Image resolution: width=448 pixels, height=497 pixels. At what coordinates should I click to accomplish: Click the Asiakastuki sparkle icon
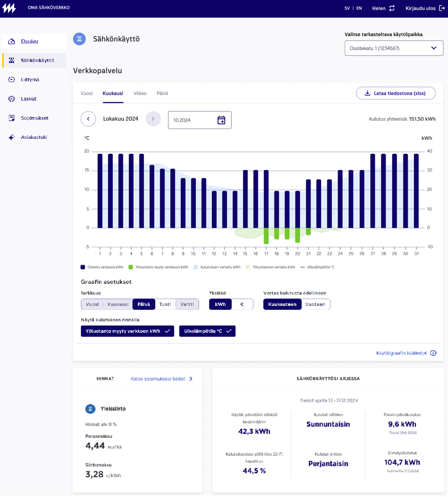pos(11,137)
